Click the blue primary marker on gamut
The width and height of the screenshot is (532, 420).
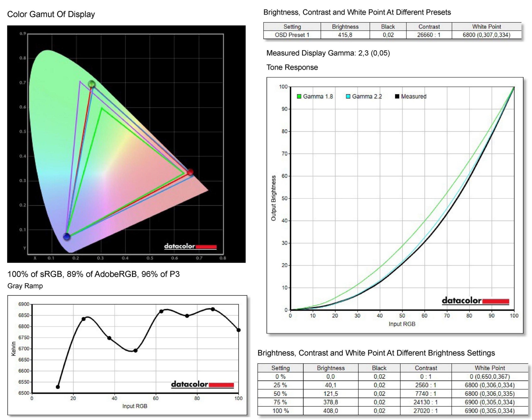67,236
